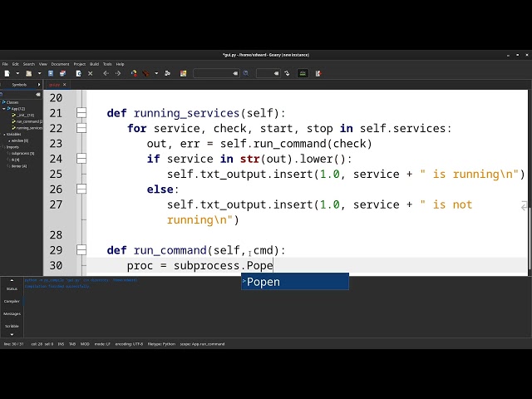Fold the else block at line 26

81,189
